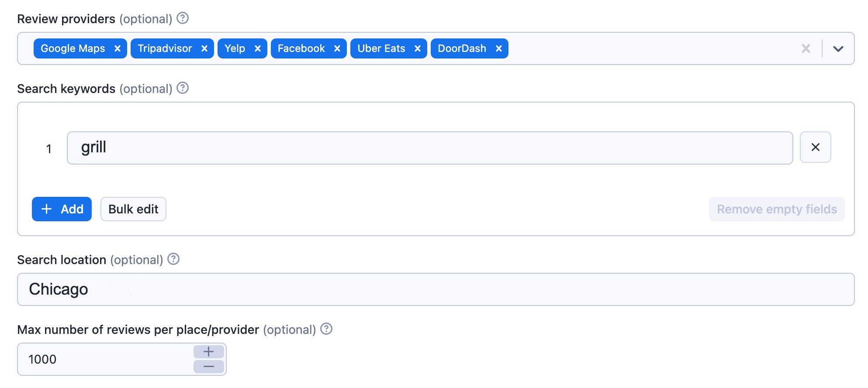Show help for Review providers
The width and height of the screenshot is (868, 388).
(183, 18)
